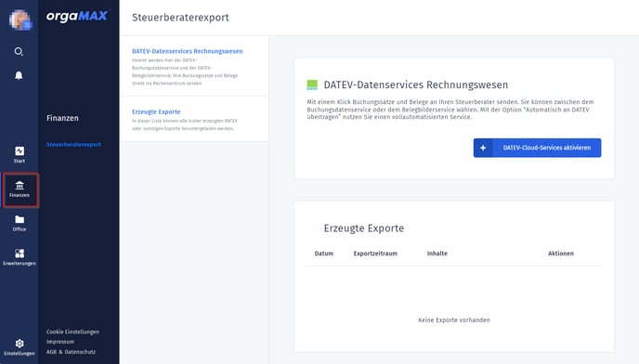The width and height of the screenshot is (639, 364).
Task: Click the Finanzen heading in submenu
Action: (62, 118)
